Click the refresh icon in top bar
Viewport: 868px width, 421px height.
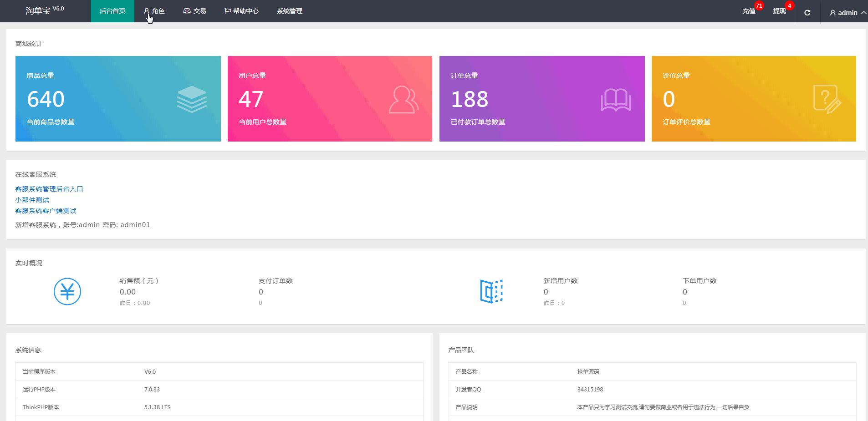click(x=807, y=12)
